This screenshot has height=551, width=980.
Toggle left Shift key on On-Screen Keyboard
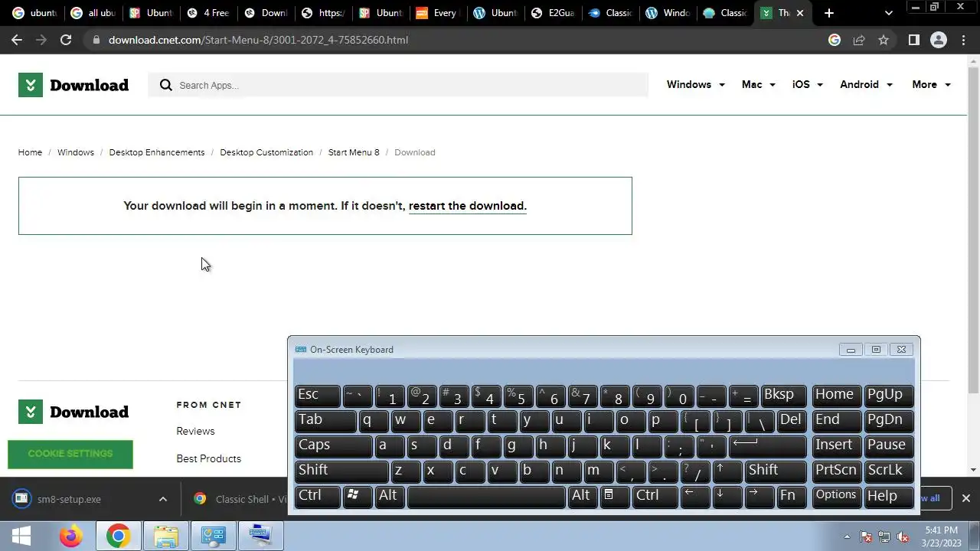pyautogui.click(x=341, y=471)
